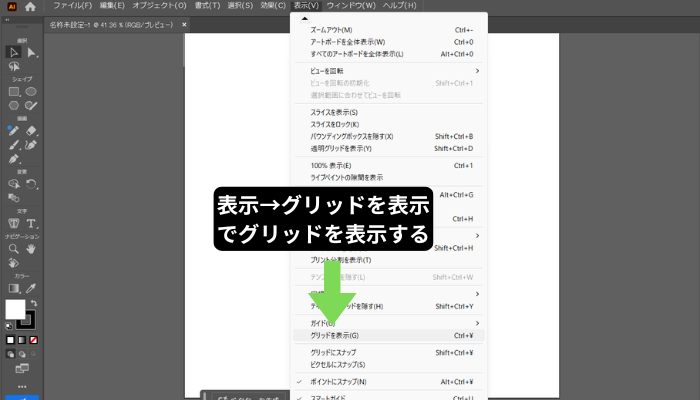700x400 pixels.
Task: Select the Eraser tool
Action: tap(31, 130)
